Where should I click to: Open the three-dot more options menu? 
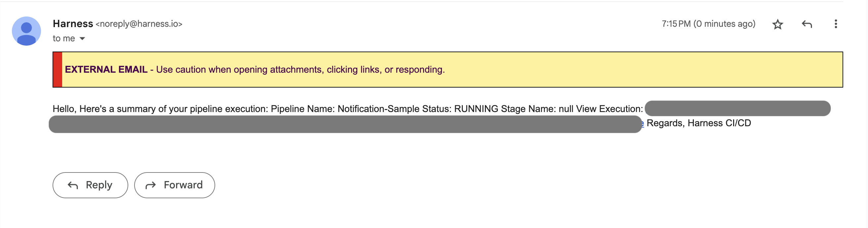pyautogui.click(x=836, y=24)
